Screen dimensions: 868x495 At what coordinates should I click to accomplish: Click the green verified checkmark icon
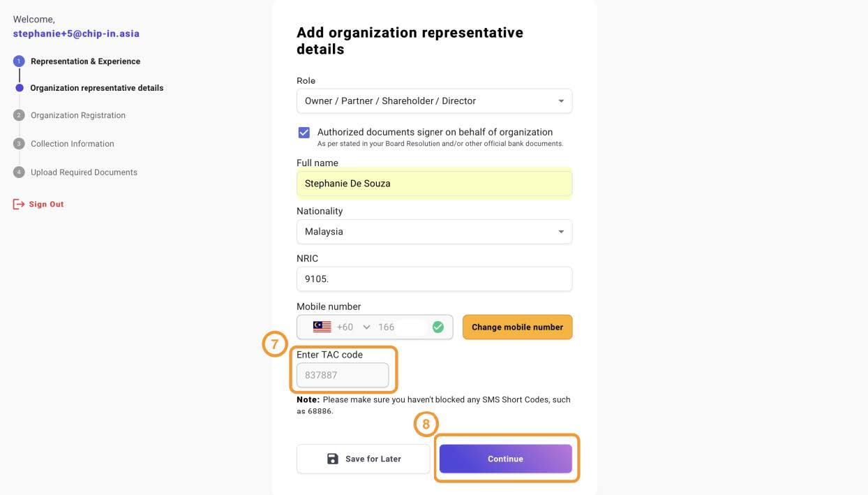(x=438, y=327)
